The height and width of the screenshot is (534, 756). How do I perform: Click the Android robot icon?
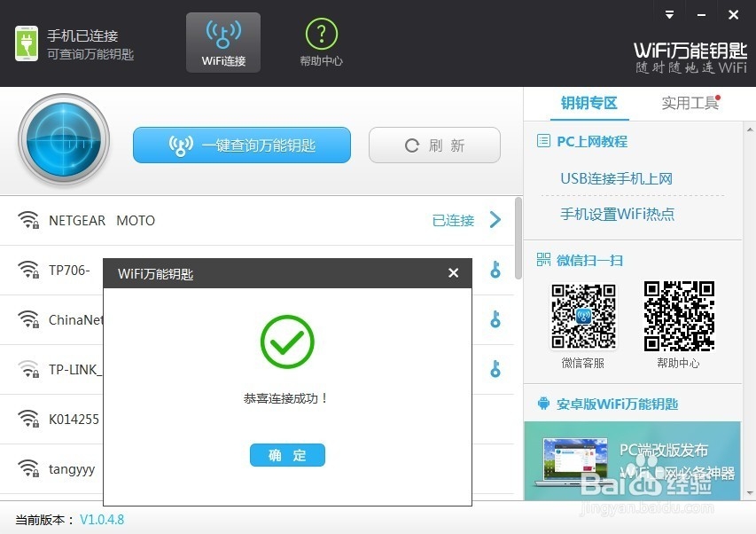(x=543, y=404)
